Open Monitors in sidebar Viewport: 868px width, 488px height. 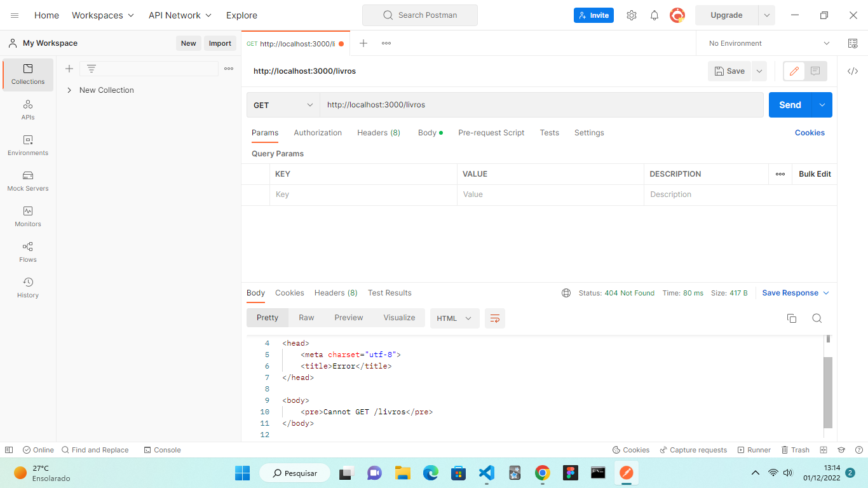pos(28,217)
